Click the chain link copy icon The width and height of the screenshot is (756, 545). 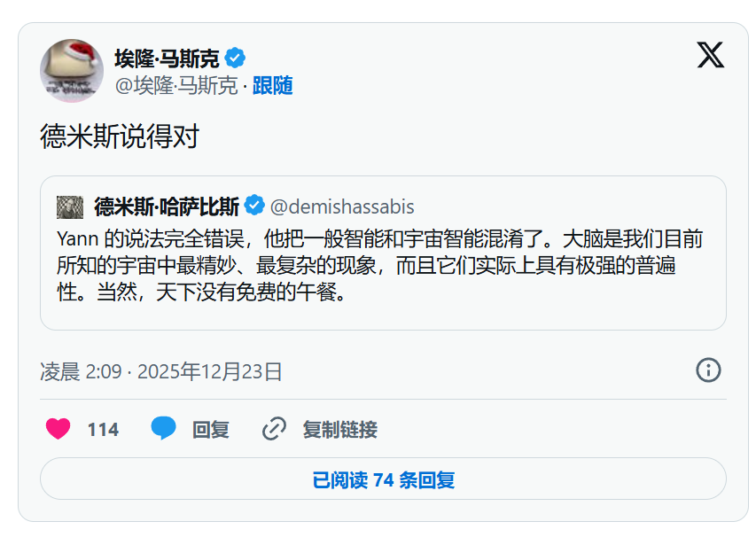(x=274, y=429)
